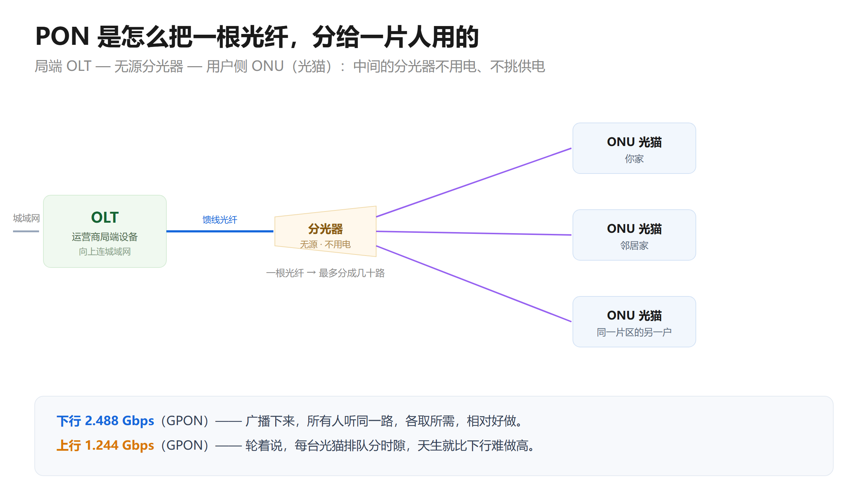Click the 城域网 label
Screen dimensions: 868x488
[x=26, y=218]
